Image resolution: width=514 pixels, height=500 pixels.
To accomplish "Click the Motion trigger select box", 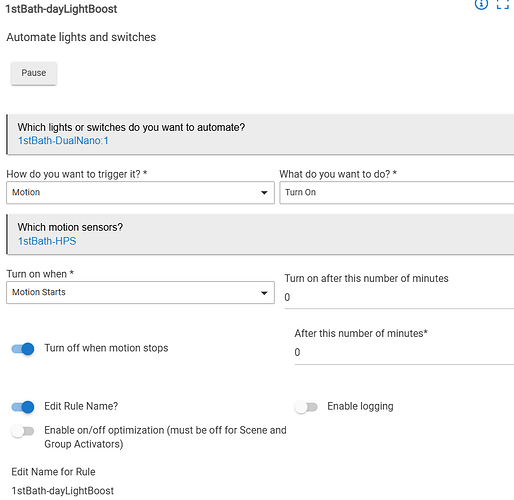I will point(140,193).
